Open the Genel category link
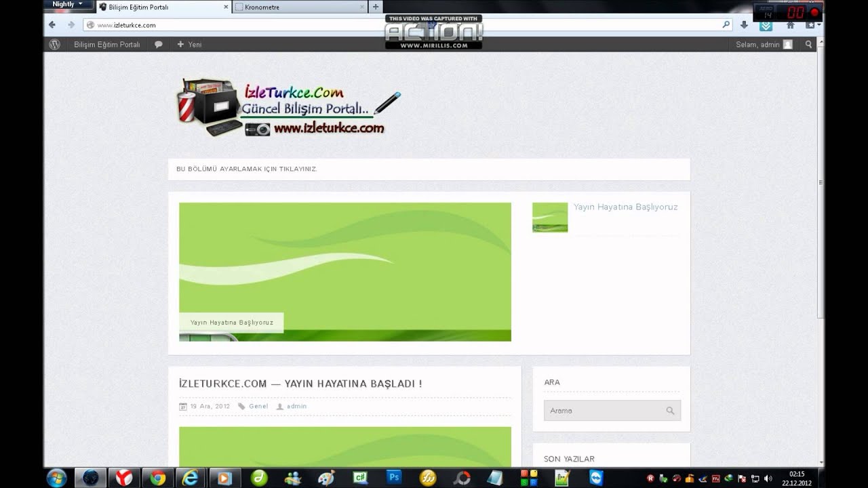 [258, 407]
